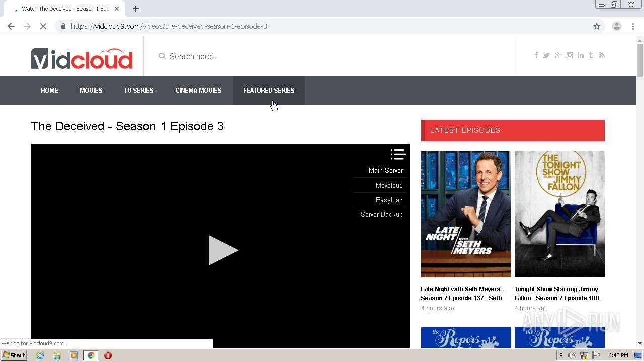644x362 pixels.
Task: Open Late Night with Seth Meyers thumbnail
Action: pyautogui.click(x=466, y=214)
